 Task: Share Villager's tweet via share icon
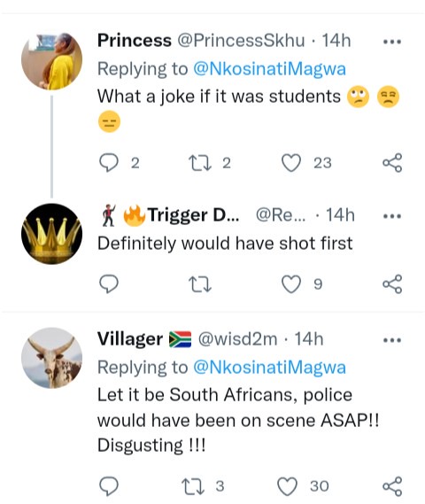pyautogui.click(x=392, y=486)
